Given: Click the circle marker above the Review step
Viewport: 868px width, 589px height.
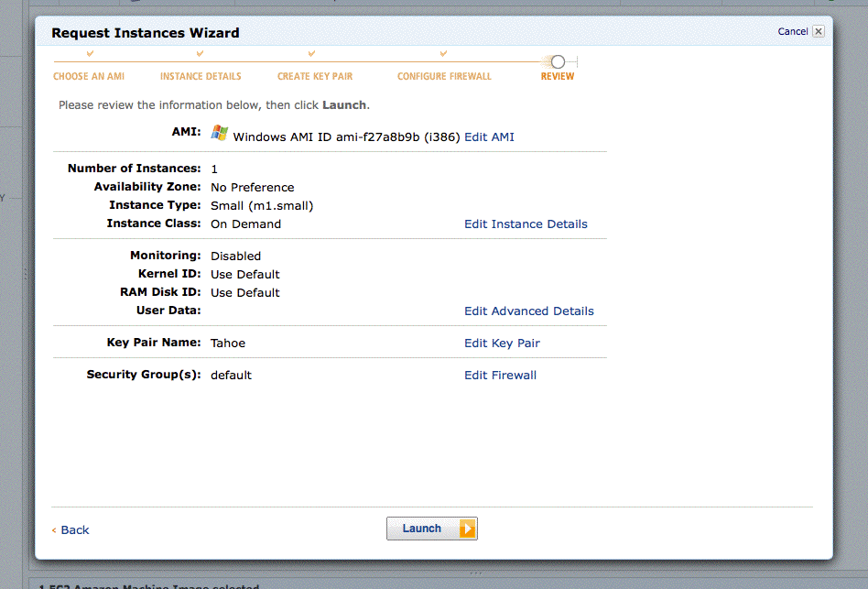Looking at the screenshot, I should 558,61.
